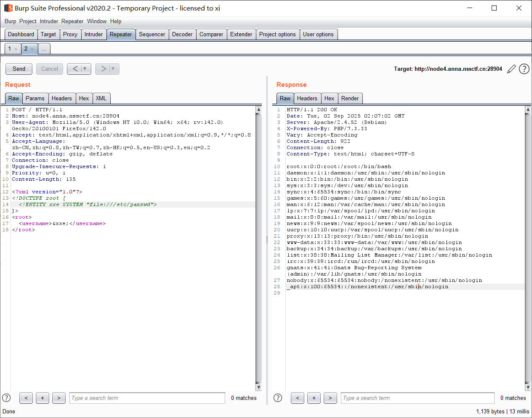Select Repeater sub-tab 1

tap(10, 49)
